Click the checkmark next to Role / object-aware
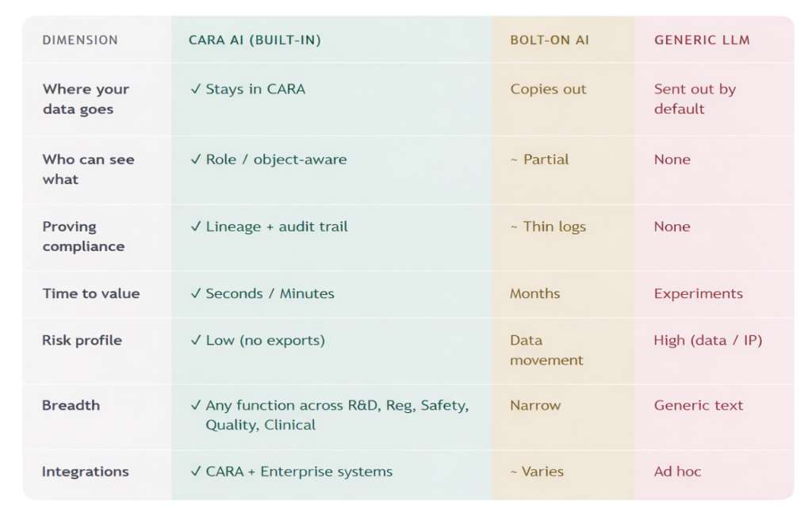The image size is (812, 520). point(195,159)
